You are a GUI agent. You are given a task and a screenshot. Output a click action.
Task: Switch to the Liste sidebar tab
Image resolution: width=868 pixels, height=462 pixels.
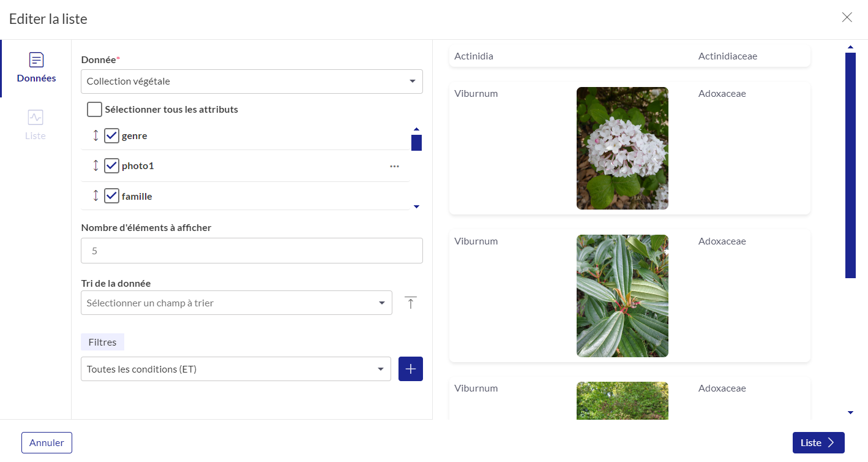click(36, 126)
